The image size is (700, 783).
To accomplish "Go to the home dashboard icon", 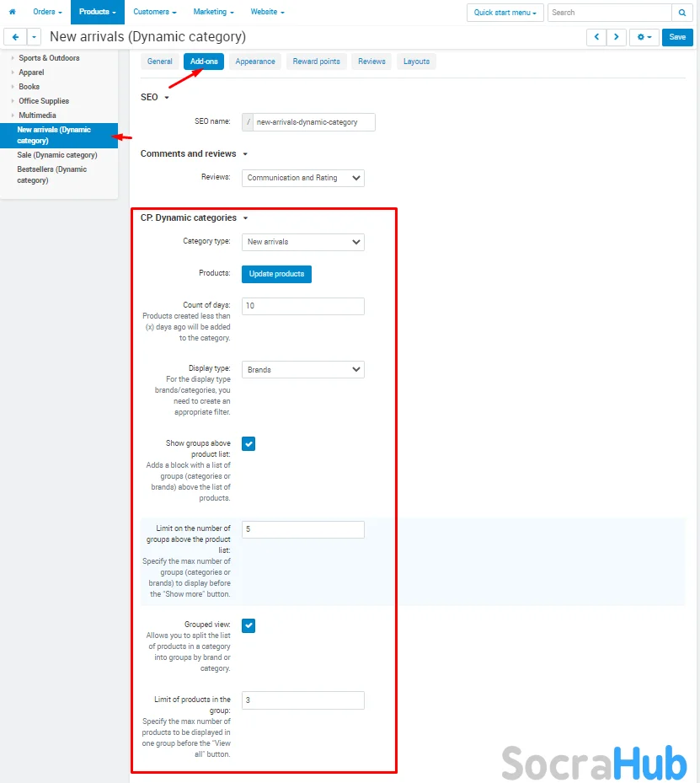I will pos(13,12).
